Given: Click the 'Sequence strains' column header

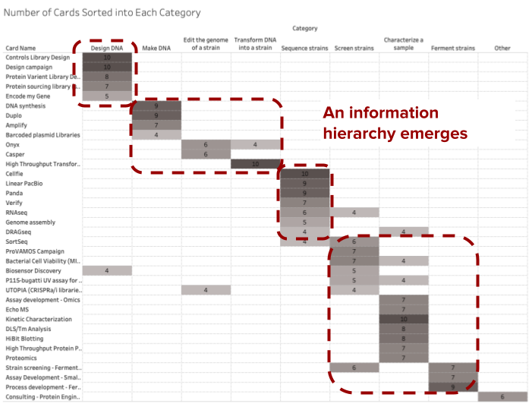Looking at the screenshot, I should (x=304, y=48).
